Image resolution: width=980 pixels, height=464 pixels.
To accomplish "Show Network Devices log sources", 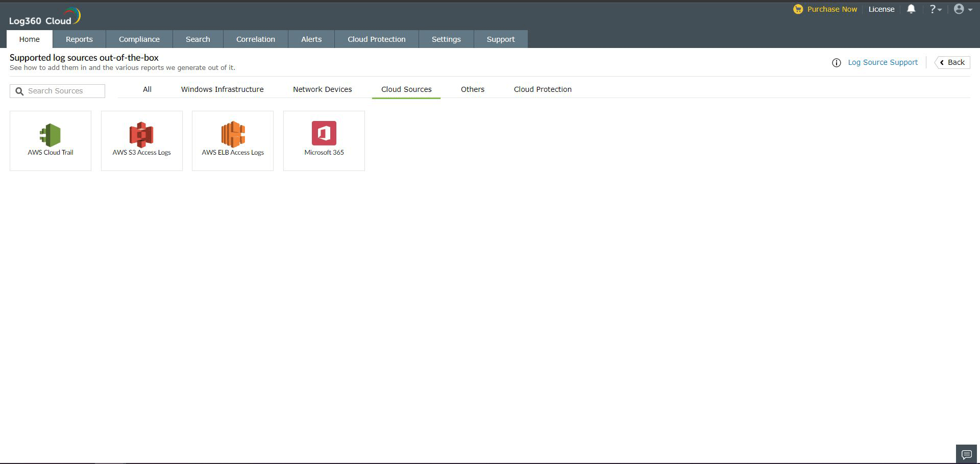I will click(x=322, y=89).
